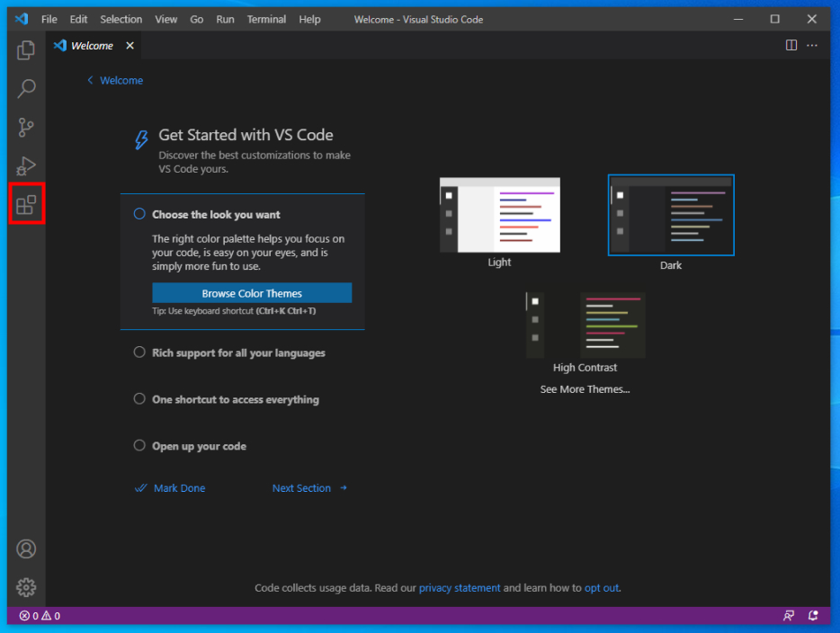840x633 pixels.
Task: Open the opt out link
Action: (x=602, y=587)
